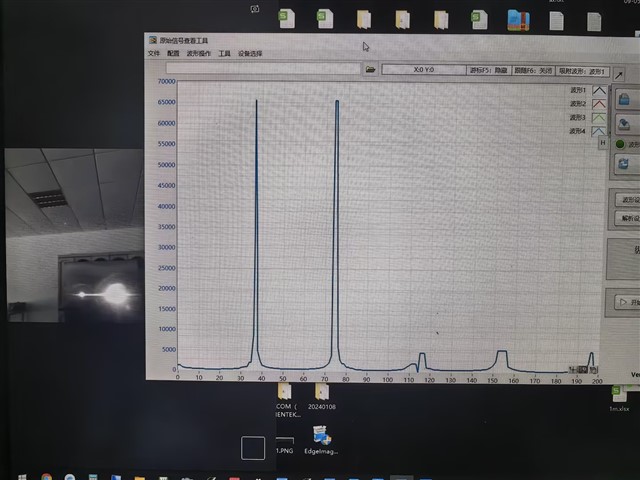Click the 波形1 black legend swatch
The image size is (640, 480).
pyautogui.click(x=599, y=90)
